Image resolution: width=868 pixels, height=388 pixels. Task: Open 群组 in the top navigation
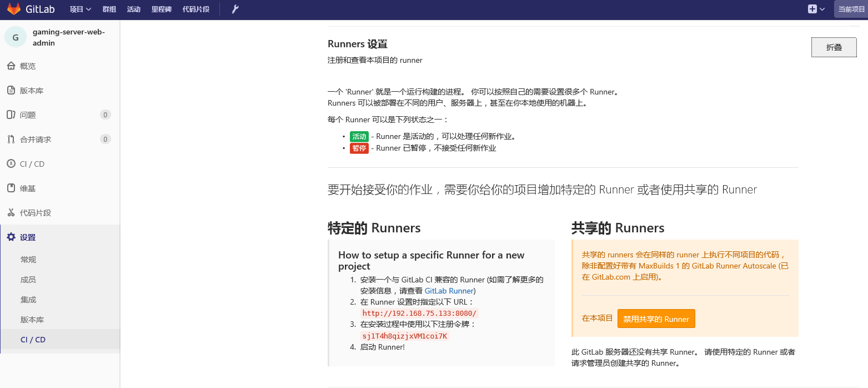(109, 9)
